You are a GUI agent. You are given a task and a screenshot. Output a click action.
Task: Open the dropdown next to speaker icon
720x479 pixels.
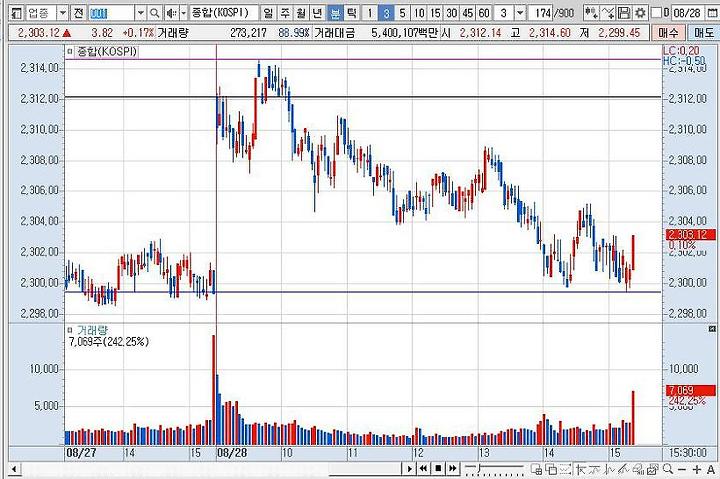(183, 13)
